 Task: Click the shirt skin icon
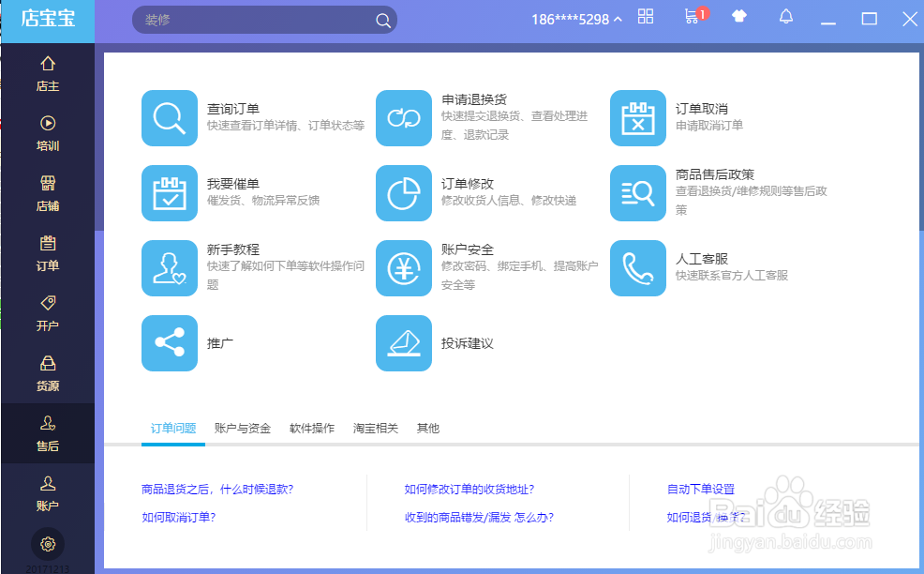(739, 16)
